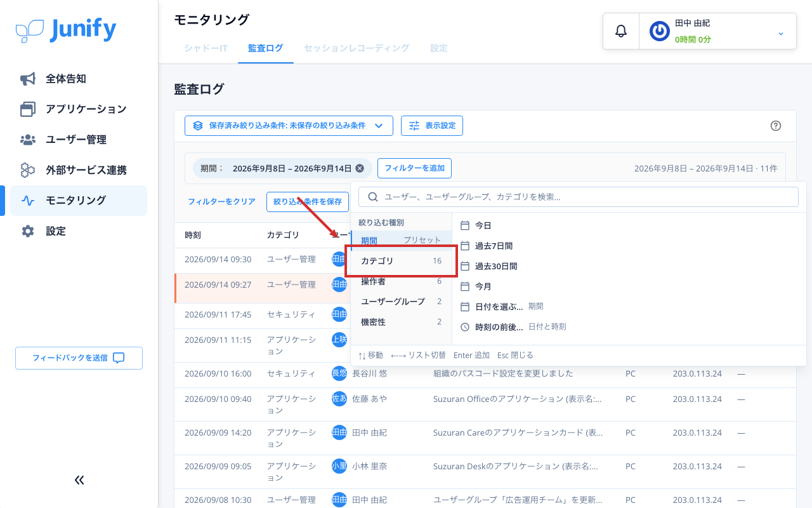Select 日付を選ぶ... option
Image resolution: width=812 pixels, height=508 pixels.
(x=629, y=307)
